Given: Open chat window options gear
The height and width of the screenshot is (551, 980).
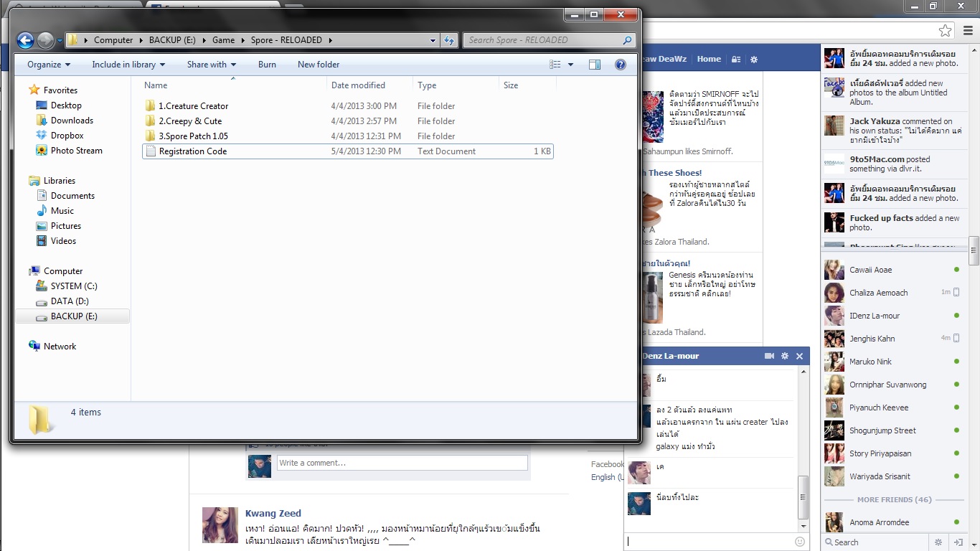Looking at the screenshot, I should (785, 356).
